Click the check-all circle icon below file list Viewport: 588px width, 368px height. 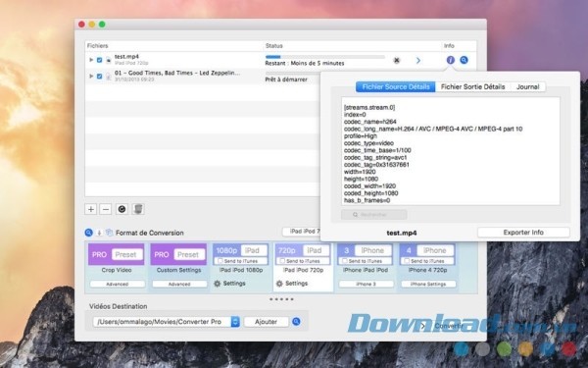tap(122, 209)
